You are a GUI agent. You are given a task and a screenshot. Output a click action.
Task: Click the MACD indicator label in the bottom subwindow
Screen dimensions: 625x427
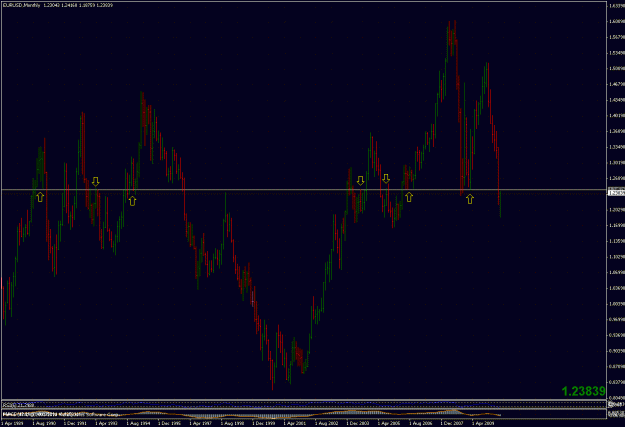pyautogui.click(x=60, y=415)
